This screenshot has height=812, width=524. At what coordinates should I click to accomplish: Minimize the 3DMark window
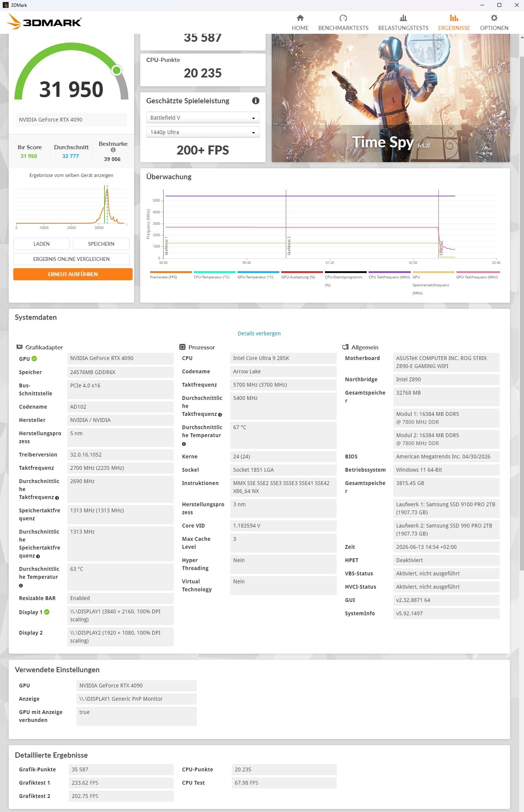point(482,5)
